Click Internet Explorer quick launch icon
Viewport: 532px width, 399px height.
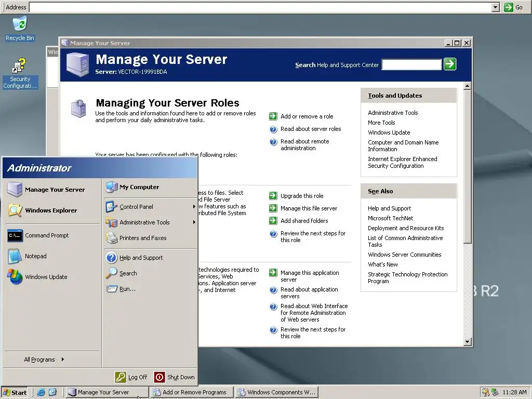pyautogui.click(x=41, y=392)
